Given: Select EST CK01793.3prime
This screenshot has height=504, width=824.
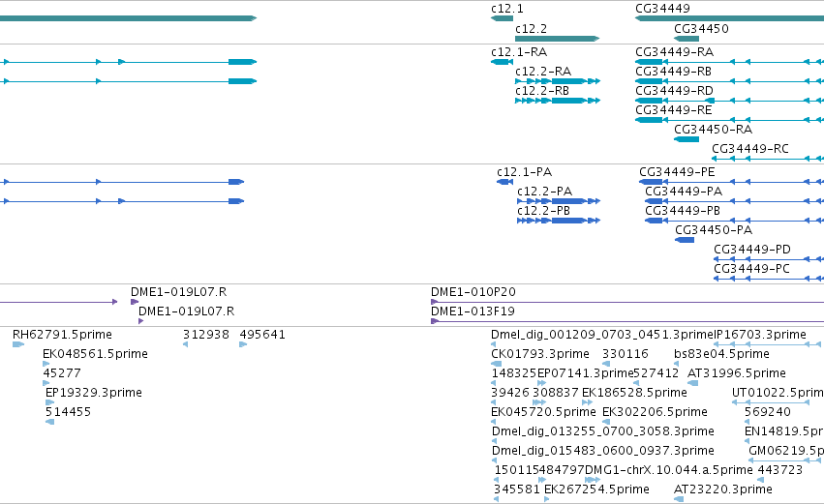Looking at the screenshot, I should tap(496, 364).
